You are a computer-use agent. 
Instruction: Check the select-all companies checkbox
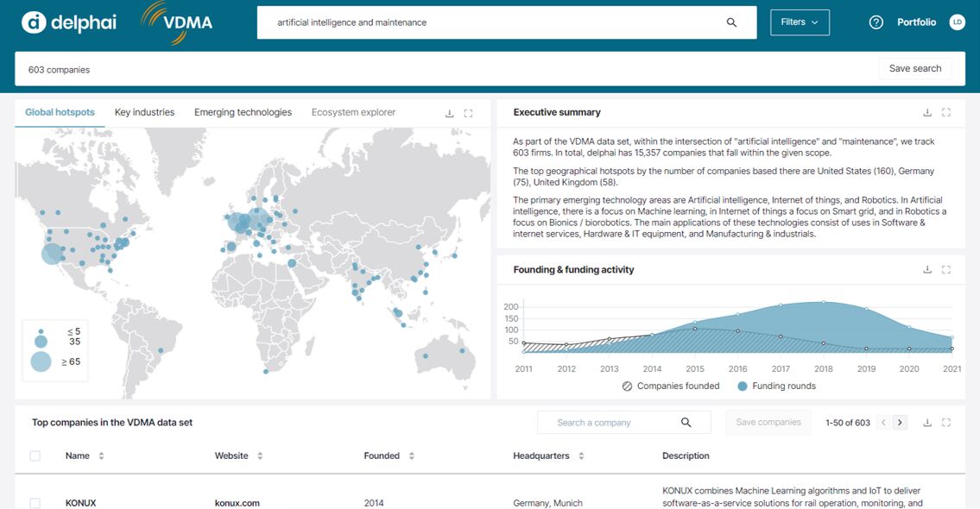35,456
